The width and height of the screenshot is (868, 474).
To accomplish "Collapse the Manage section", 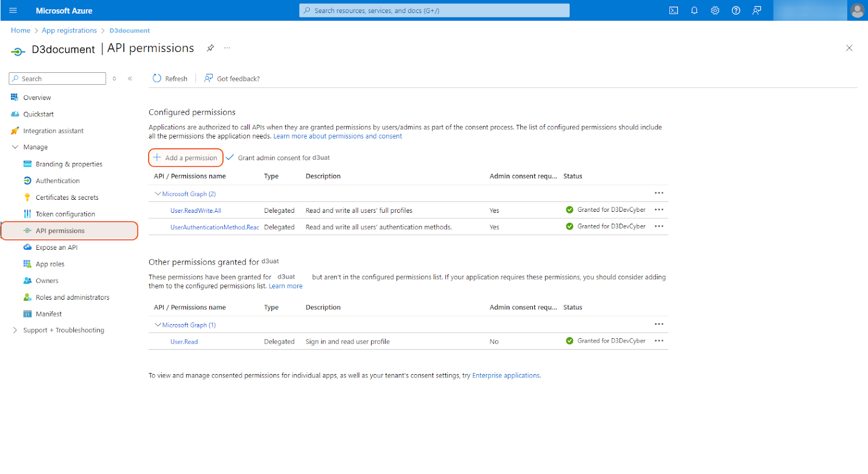I will (15, 147).
